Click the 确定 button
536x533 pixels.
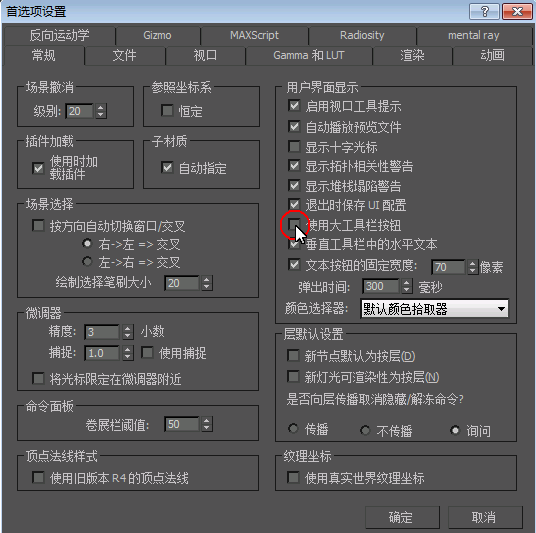click(x=402, y=517)
